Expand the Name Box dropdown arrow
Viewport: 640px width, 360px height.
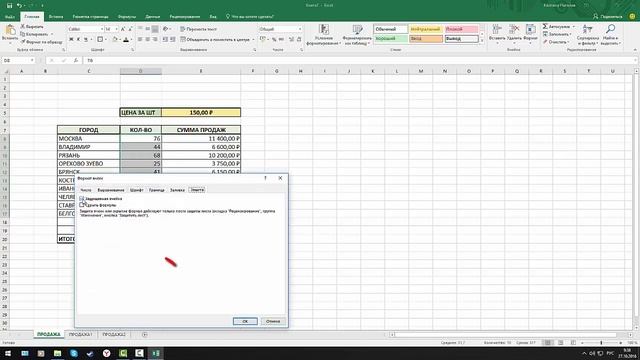[x=32, y=60]
